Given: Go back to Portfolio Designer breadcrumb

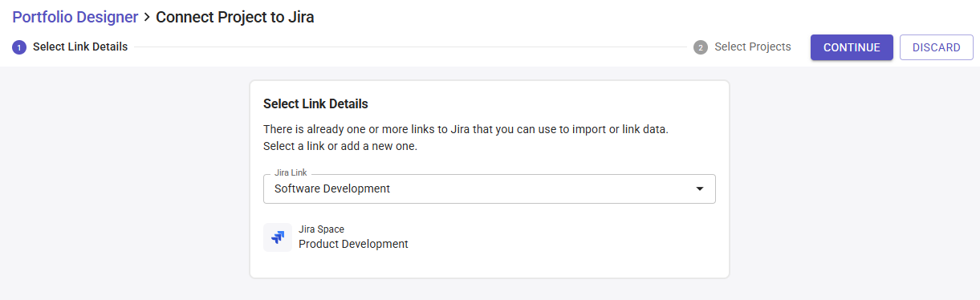Looking at the screenshot, I should click(x=75, y=16).
